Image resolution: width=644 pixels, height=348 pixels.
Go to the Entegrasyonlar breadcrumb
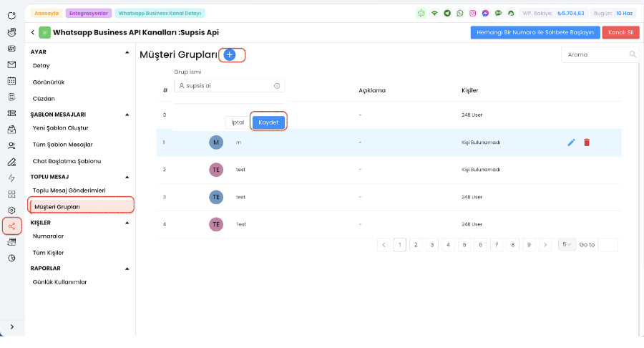coord(88,13)
